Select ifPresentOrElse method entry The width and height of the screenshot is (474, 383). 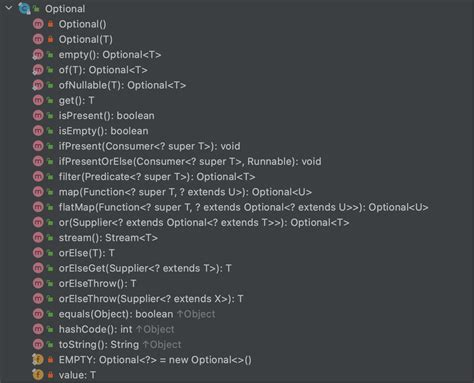190,162
